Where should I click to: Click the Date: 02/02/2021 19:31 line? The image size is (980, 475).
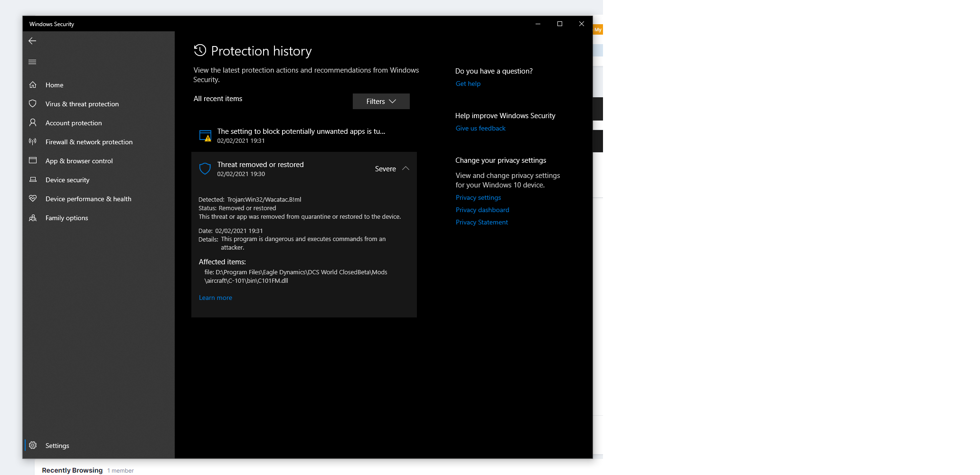231,231
